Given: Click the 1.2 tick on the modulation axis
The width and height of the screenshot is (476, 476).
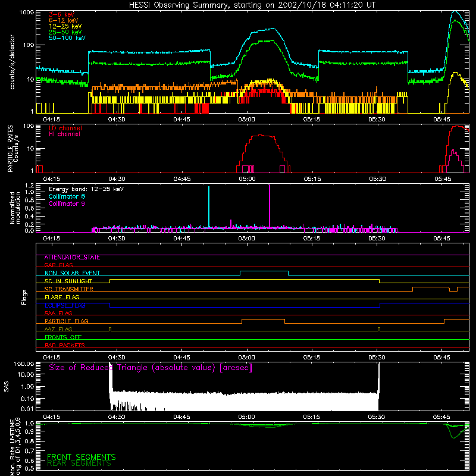Looking at the screenshot, I should 29,186.
